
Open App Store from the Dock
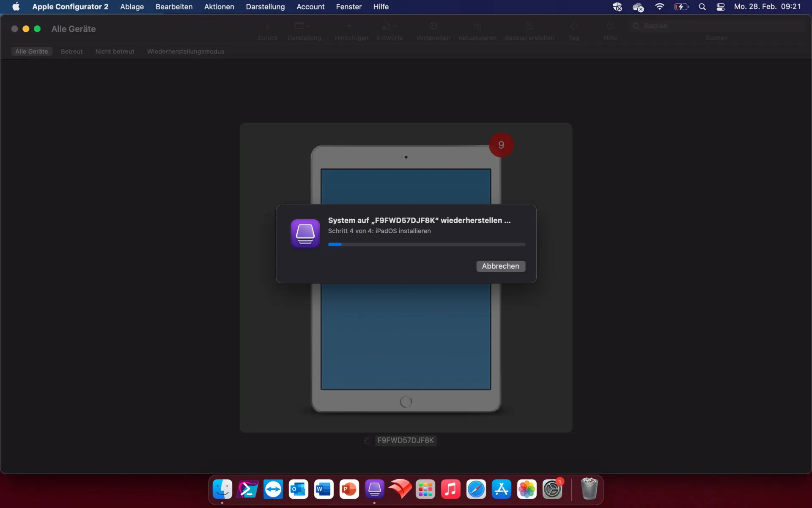click(501, 489)
